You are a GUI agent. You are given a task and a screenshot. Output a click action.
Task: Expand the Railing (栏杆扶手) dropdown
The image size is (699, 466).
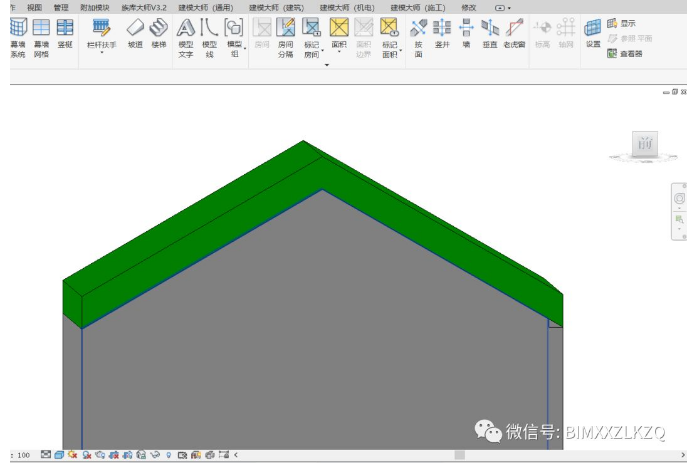(102, 52)
